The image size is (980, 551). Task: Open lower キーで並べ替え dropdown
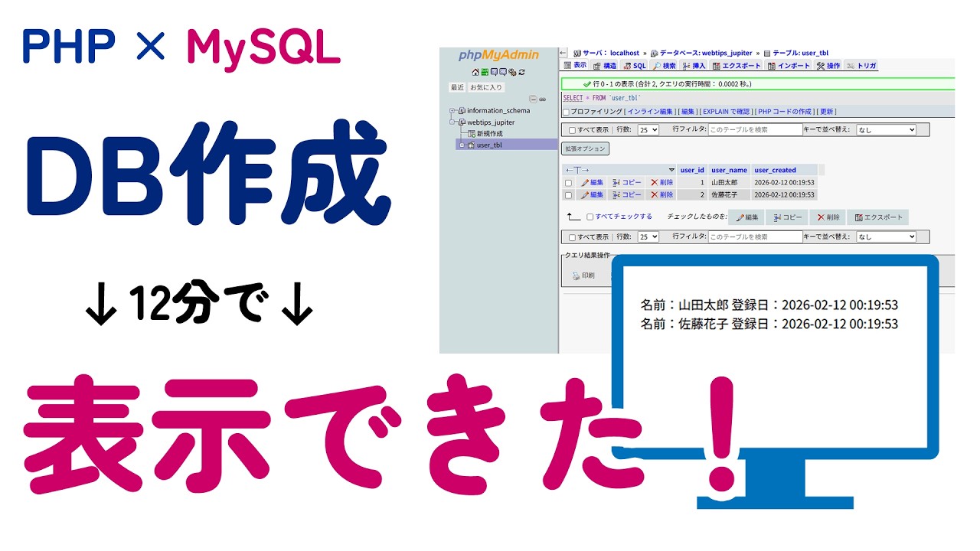pos(886,236)
